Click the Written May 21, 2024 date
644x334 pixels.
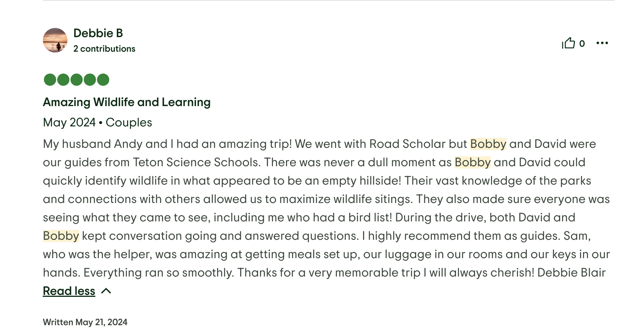(85, 322)
